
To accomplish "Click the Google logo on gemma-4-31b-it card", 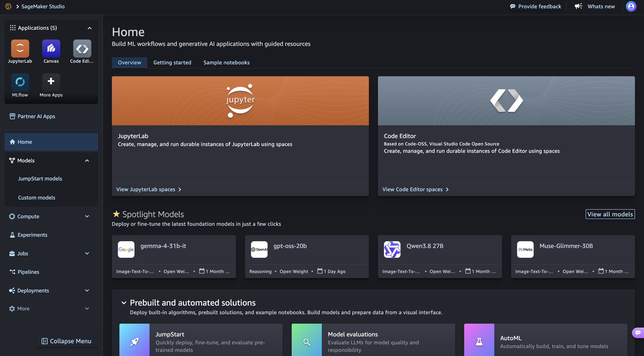I will (126, 249).
